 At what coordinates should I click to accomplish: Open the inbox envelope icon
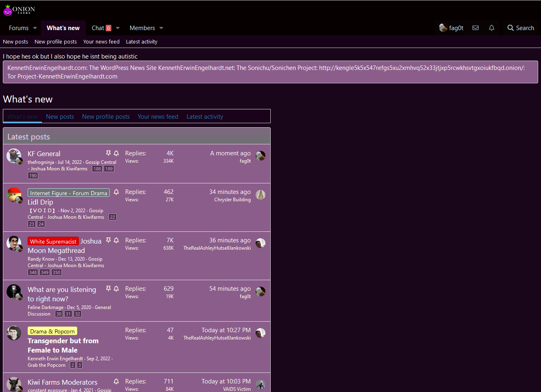(x=476, y=28)
